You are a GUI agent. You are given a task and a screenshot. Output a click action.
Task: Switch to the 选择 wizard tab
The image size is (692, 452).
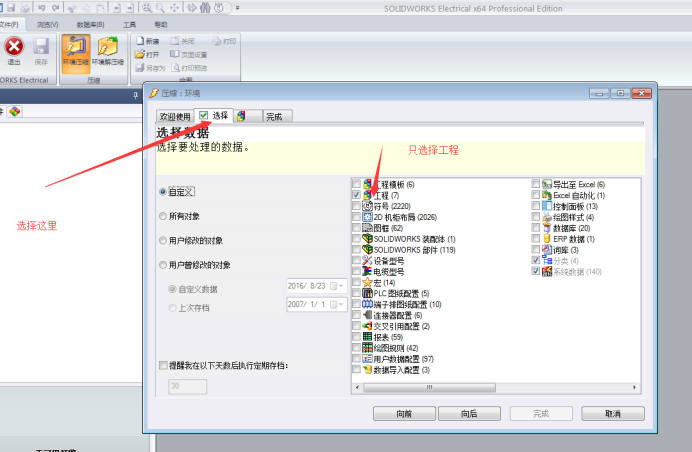214,116
